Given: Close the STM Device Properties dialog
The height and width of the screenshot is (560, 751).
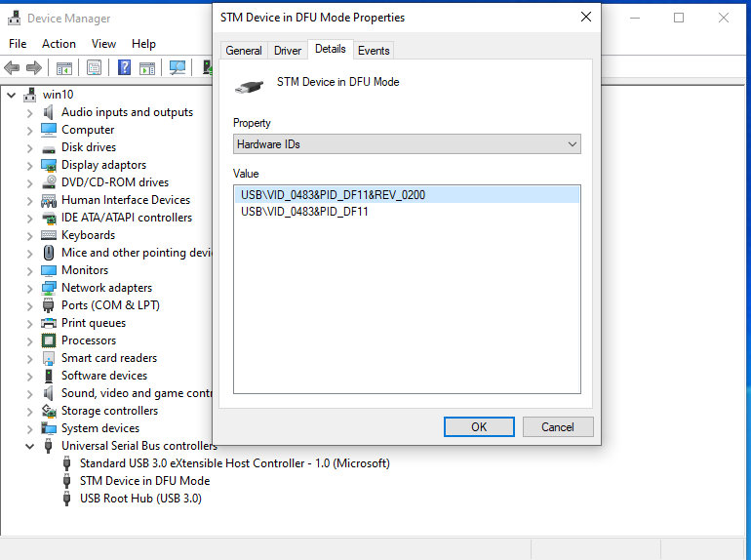Looking at the screenshot, I should pos(586,18).
